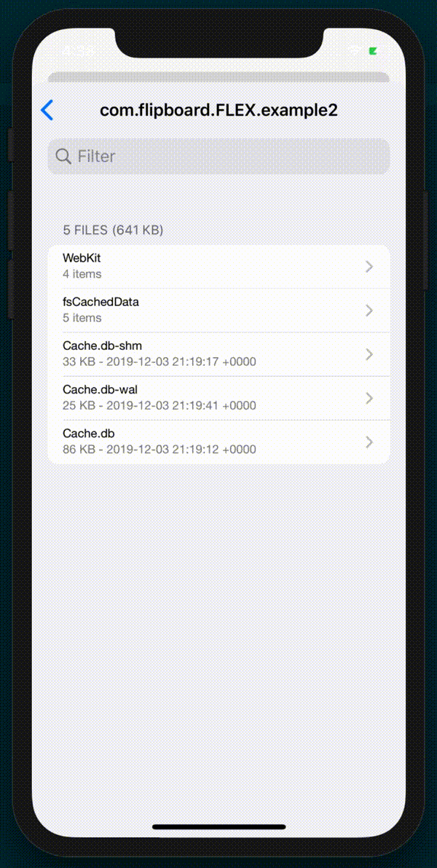The height and width of the screenshot is (868, 437).
Task: Click the chevron beside fsCachedData
Action: 369,310
